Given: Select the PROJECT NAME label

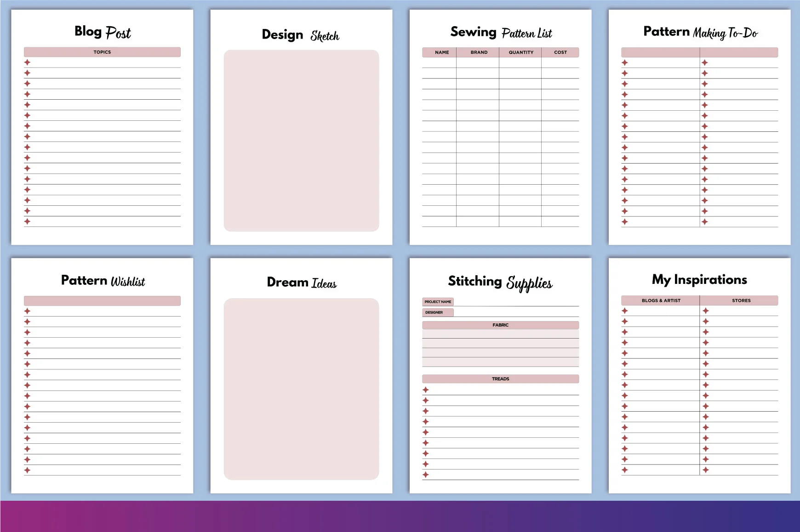Looking at the screenshot, I should 438,302.
